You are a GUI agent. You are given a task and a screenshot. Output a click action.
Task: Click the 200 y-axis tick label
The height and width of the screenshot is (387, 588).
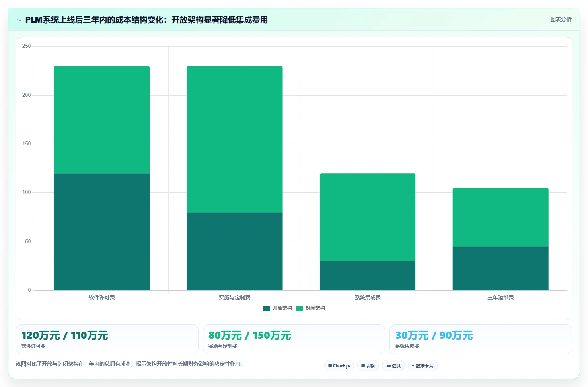coord(26,95)
